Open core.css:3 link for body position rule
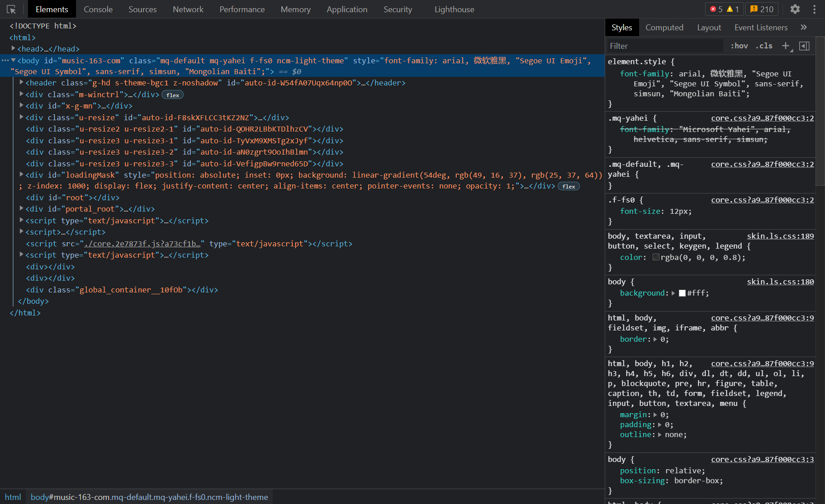The image size is (825, 504). (x=762, y=460)
